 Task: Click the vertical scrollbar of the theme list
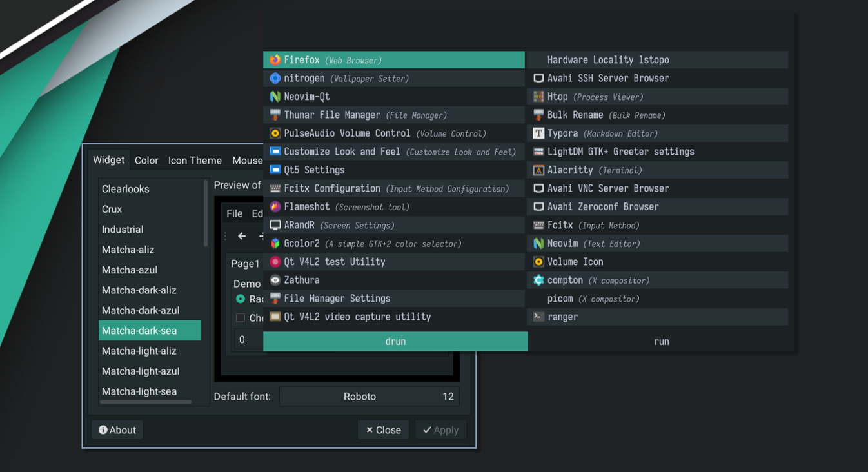(206, 213)
